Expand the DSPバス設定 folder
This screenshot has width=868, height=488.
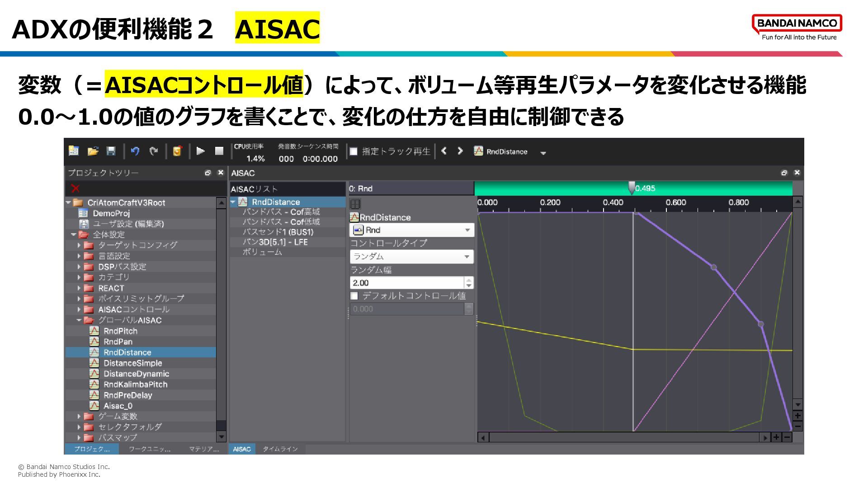click(79, 267)
